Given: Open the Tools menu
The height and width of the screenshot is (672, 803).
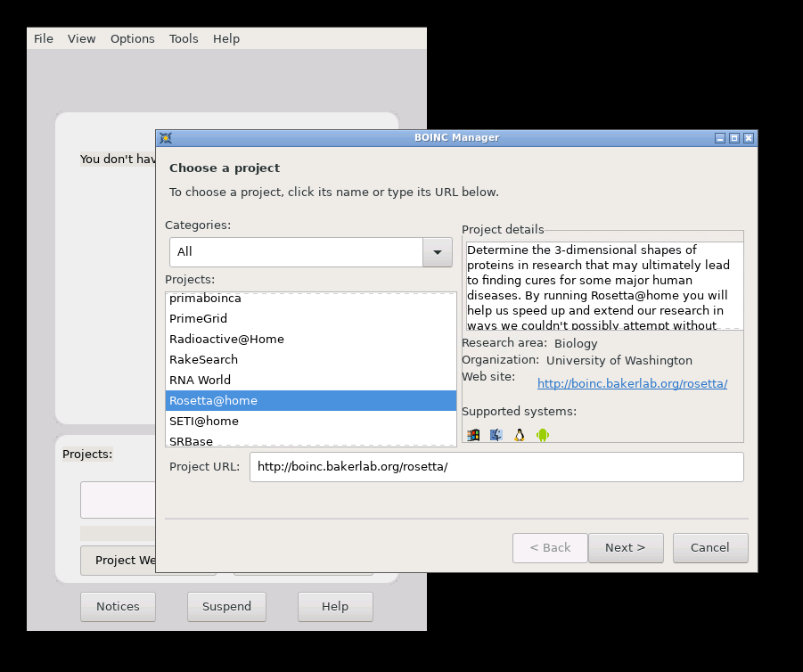Looking at the screenshot, I should (184, 39).
